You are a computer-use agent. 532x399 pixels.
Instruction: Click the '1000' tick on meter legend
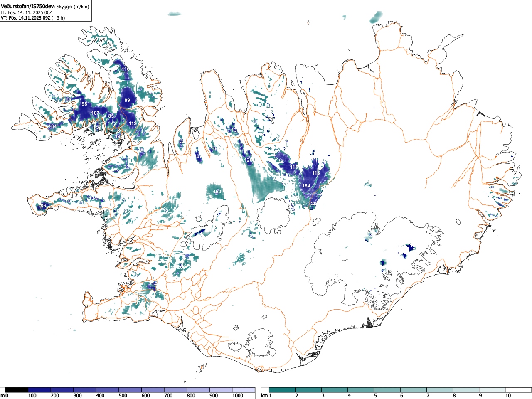(237, 396)
